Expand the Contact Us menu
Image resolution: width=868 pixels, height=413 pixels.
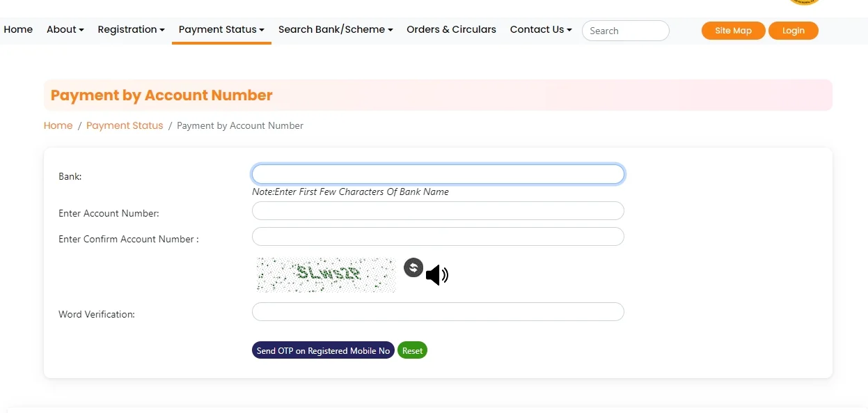(x=541, y=30)
